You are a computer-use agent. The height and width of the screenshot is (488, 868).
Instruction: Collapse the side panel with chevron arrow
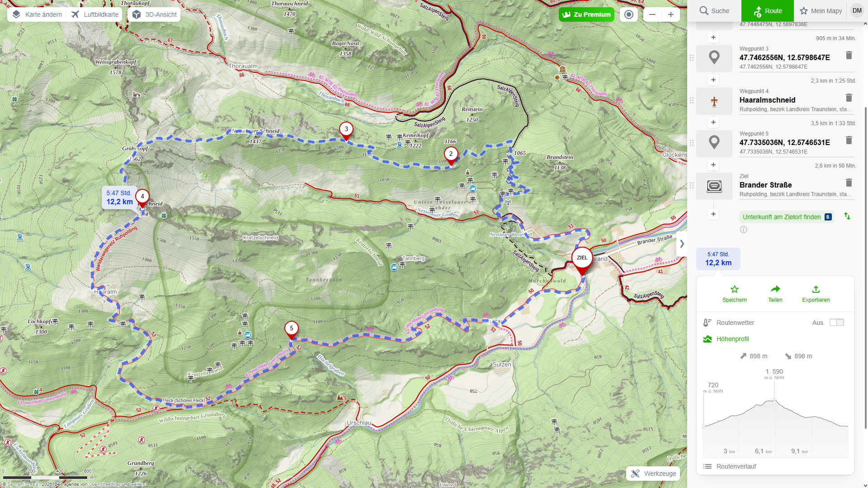click(682, 244)
